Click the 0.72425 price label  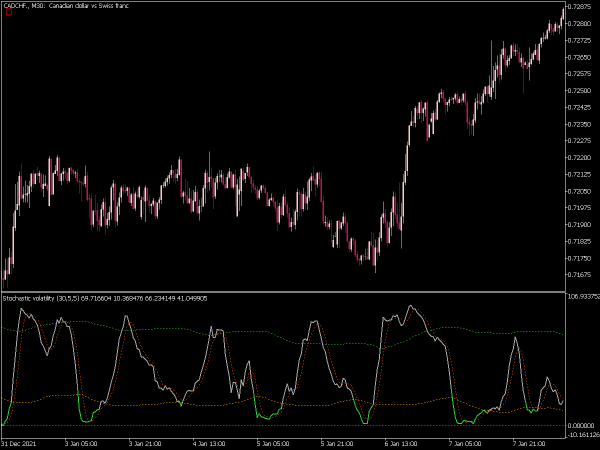[579, 108]
